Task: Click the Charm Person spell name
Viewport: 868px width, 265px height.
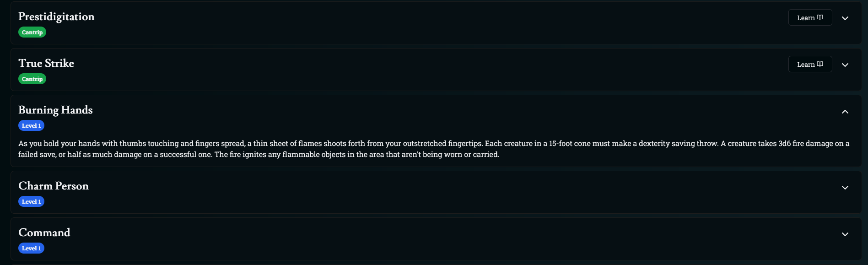Action: (x=54, y=186)
